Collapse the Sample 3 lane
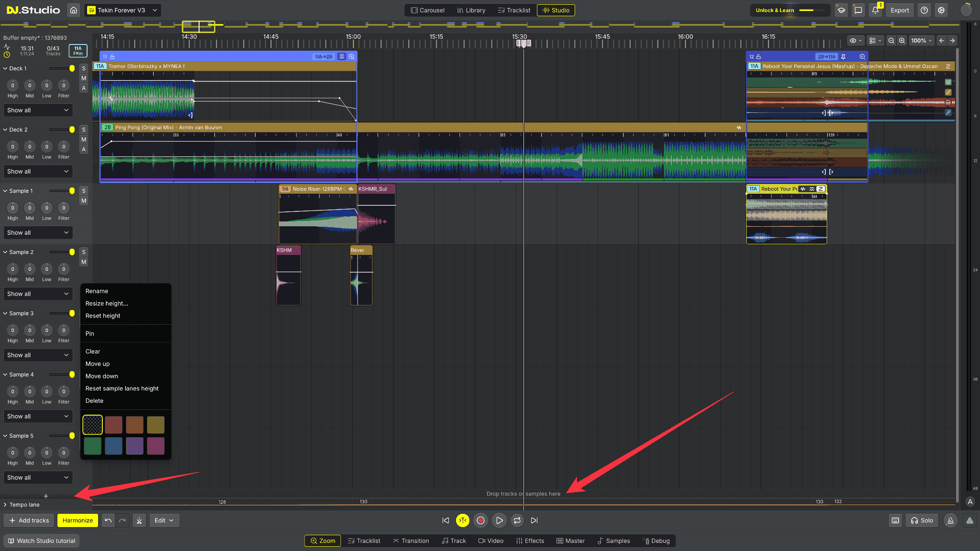The image size is (980, 551). [5, 313]
